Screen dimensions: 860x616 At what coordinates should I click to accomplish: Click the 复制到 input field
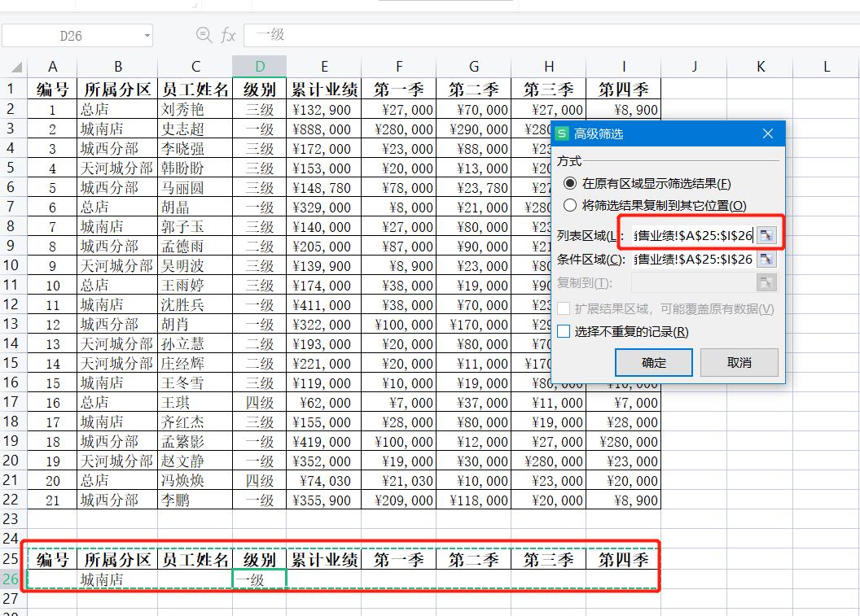point(696,282)
